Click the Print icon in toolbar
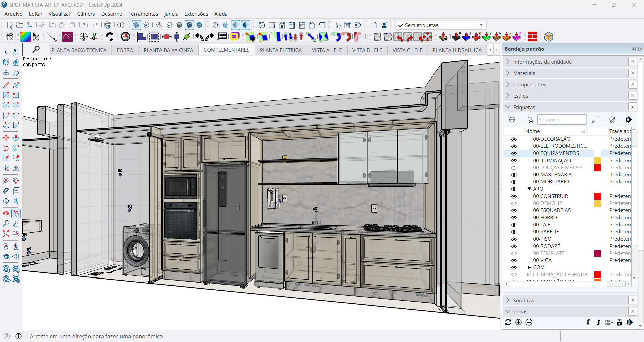The height and width of the screenshot is (342, 644). tap(107, 25)
